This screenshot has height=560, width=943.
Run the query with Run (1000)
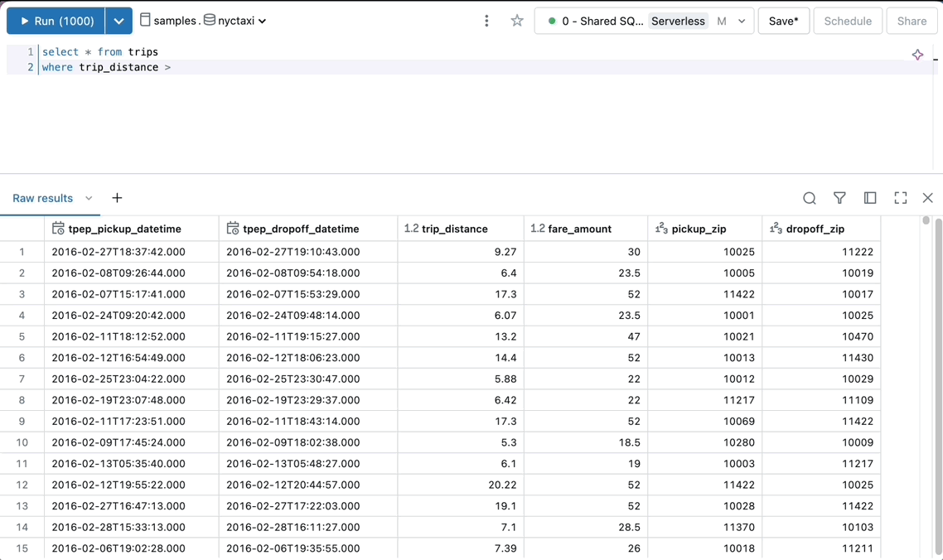click(x=56, y=21)
